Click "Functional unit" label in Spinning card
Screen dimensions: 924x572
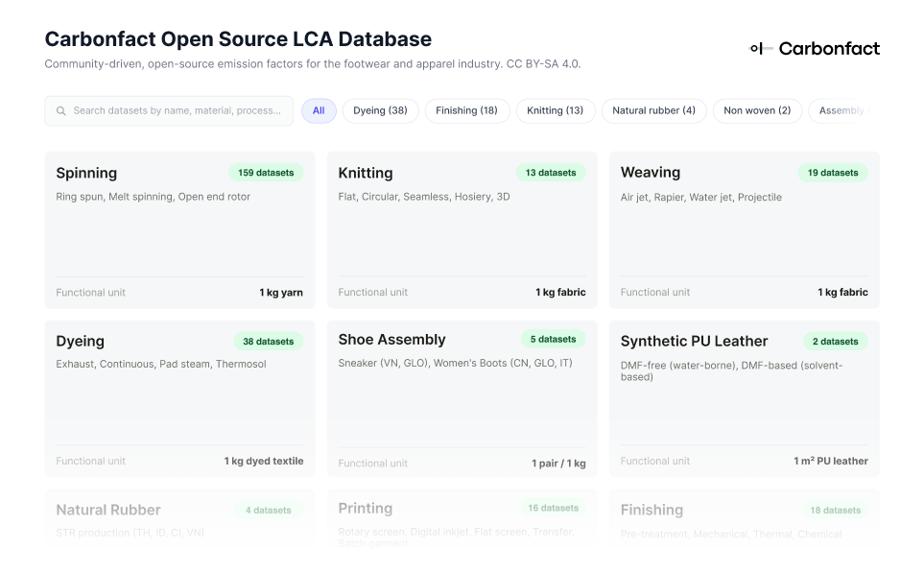point(91,293)
